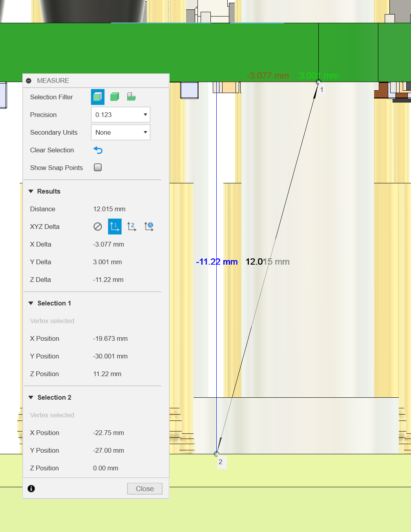
Task: Pick the Component selection filter icon
Action: pyautogui.click(x=131, y=97)
